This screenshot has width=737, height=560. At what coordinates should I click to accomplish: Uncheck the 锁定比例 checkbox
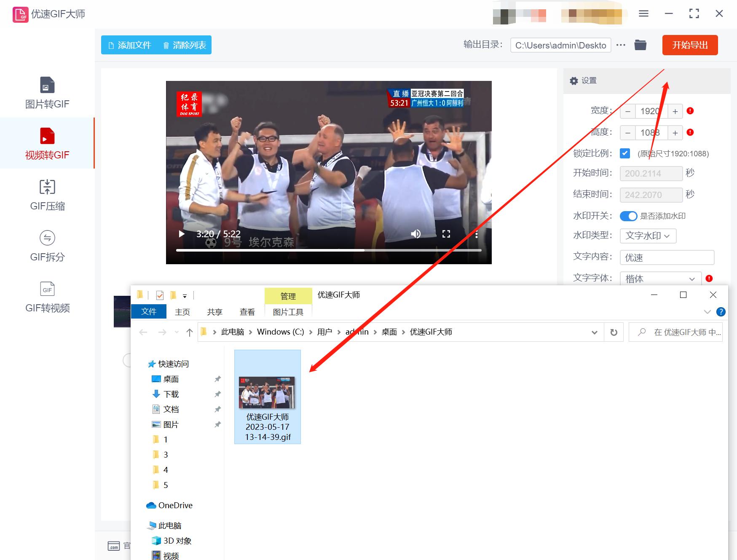point(624,153)
